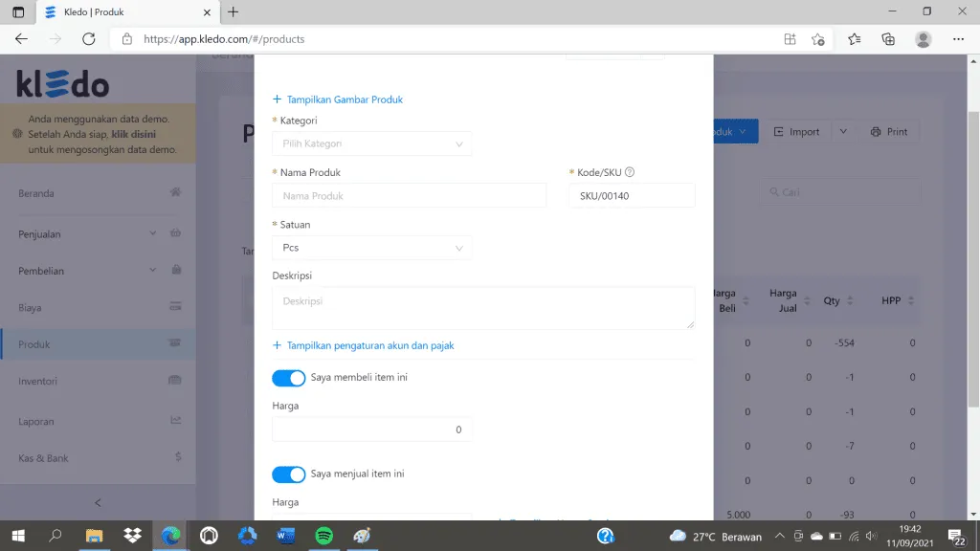
Task: Open the Kategori dropdown
Action: 372,143
